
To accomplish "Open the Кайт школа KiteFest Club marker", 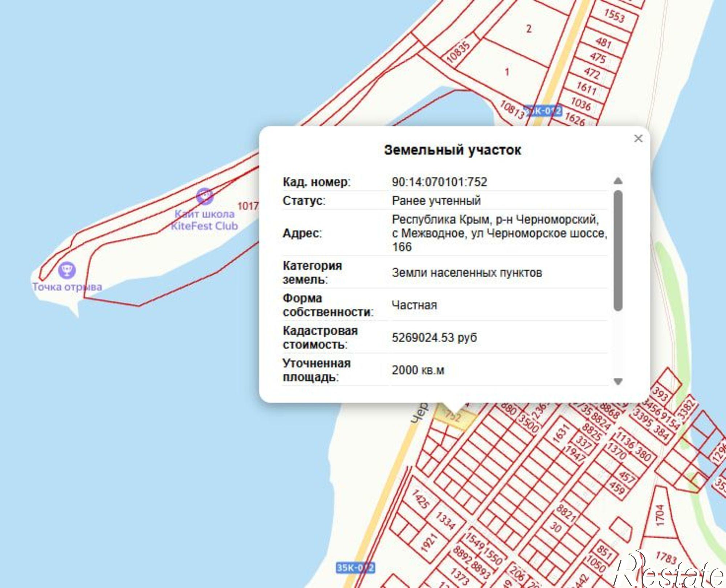I will [x=204, y=196].
